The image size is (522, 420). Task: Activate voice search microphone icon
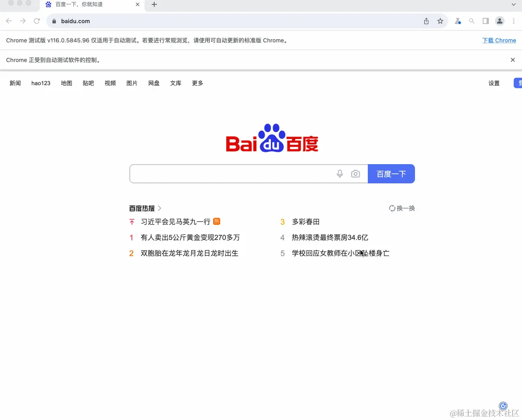339,173
